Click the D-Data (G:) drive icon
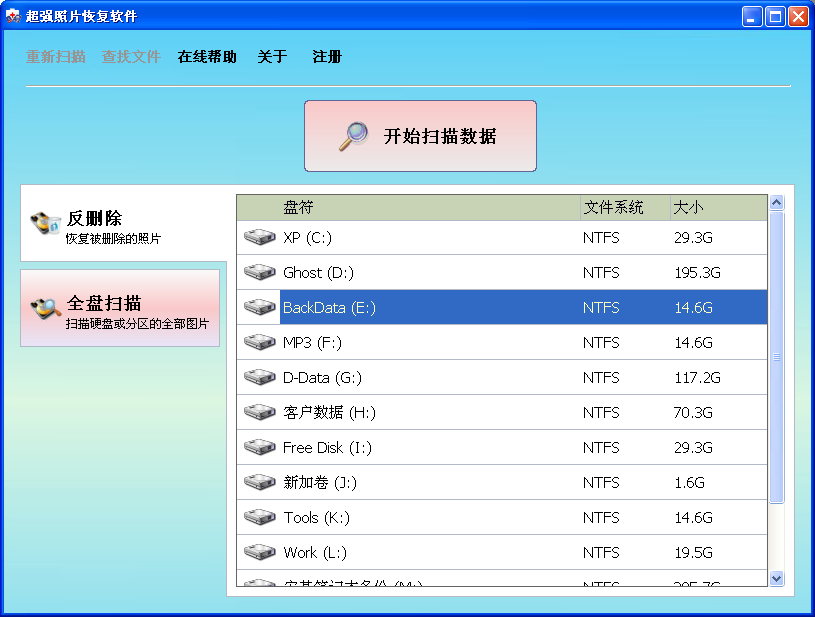This screenshot has width=815, height=617. pos(259,377)
